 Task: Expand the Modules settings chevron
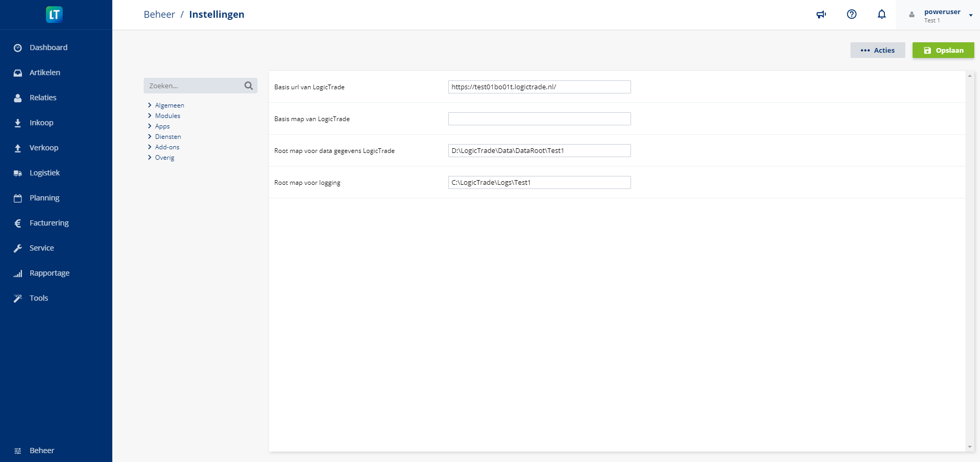[x=149, y=115]
